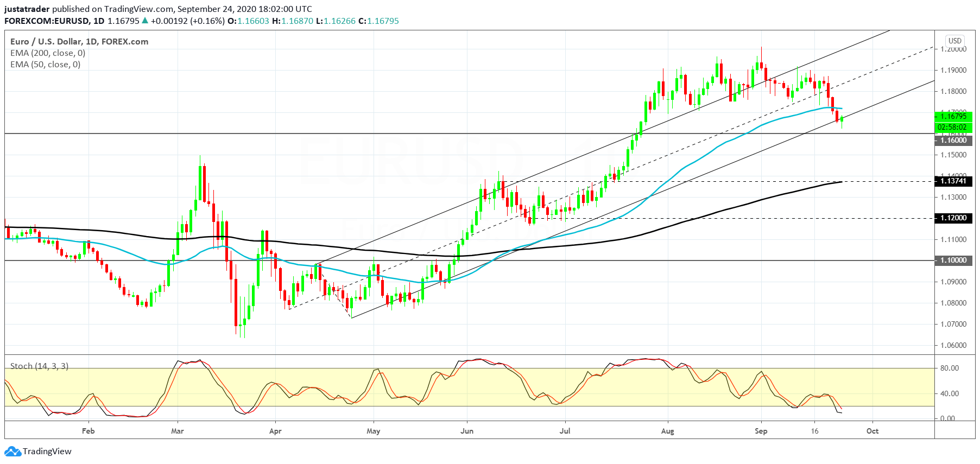Click the TradingView wordmark text
980x464 pixels.
pos(47,452)
